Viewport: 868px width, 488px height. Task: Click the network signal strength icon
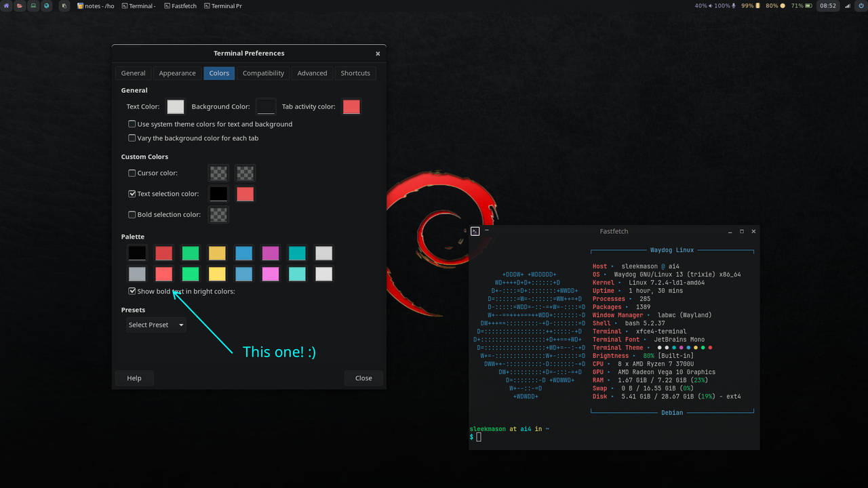[x=848, y=5]
